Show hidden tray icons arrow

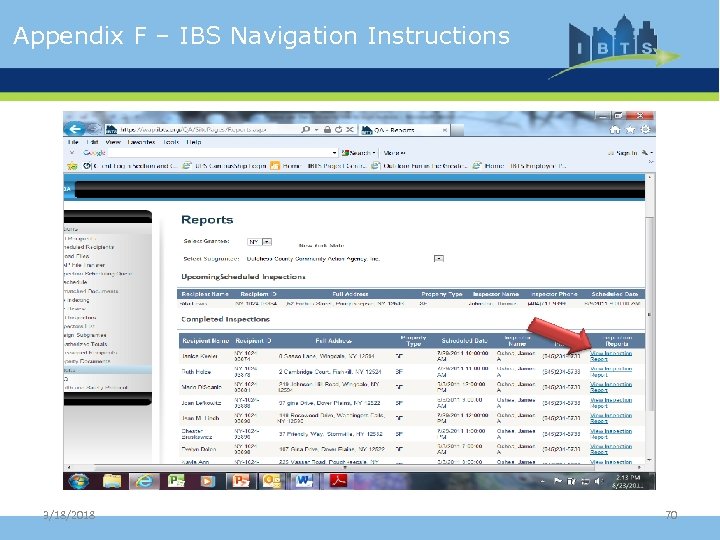[x=543, y=481]
